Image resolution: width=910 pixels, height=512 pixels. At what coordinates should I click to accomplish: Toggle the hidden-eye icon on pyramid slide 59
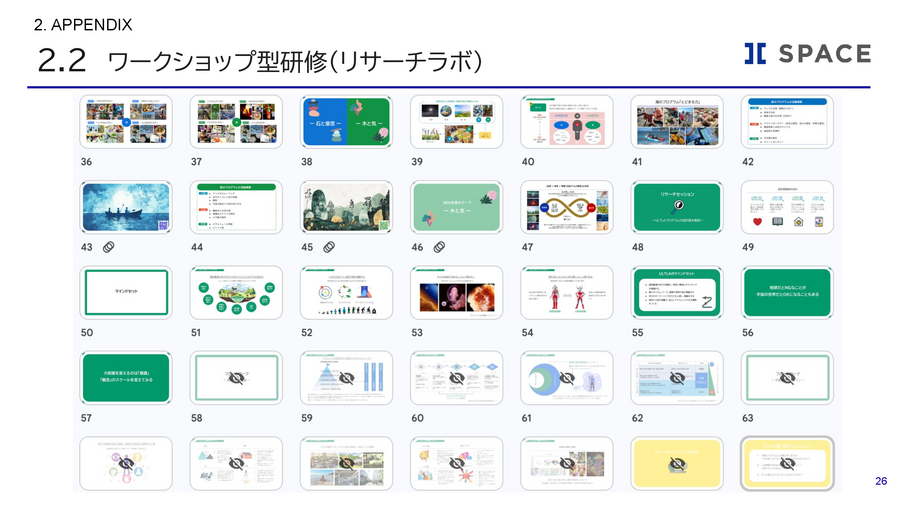tap(347, 379)
